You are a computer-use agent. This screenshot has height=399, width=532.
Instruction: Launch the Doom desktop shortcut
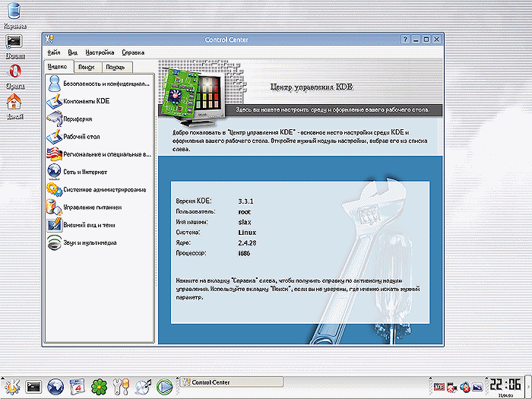[14, 42]
